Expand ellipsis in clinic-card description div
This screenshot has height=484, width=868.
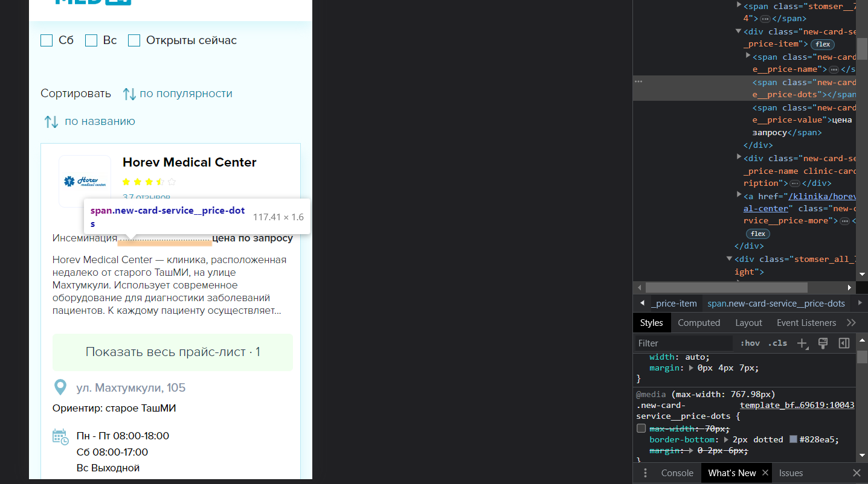click(x=795, y=183)
